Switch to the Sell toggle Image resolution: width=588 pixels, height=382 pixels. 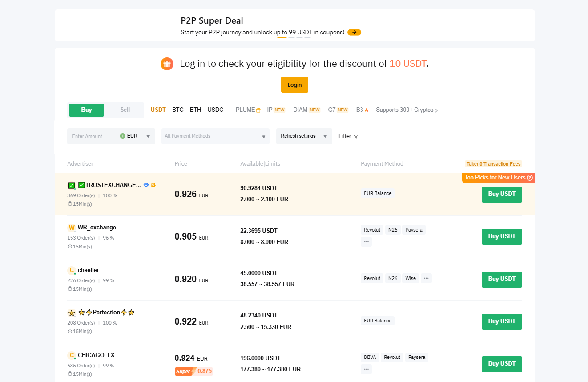click(125, 110)
